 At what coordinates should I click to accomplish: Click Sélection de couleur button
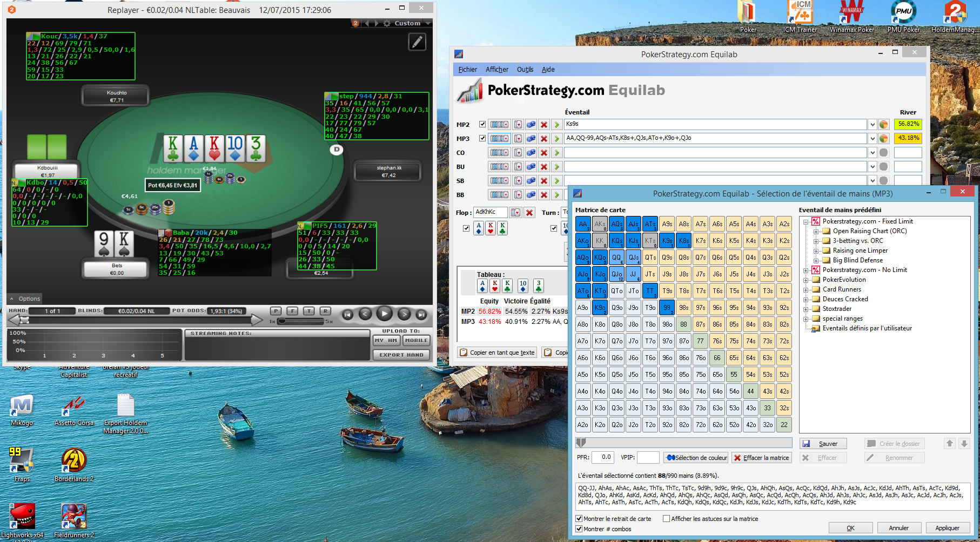[696, 458]
